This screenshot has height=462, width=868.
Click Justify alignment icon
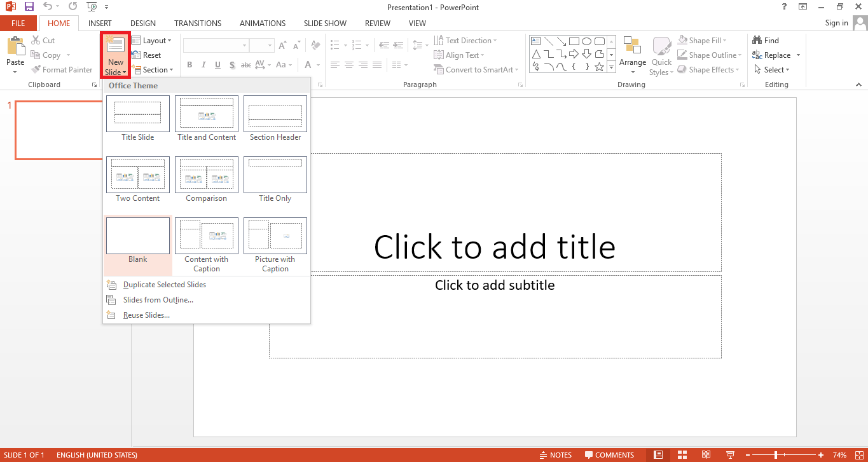(377, 65)
